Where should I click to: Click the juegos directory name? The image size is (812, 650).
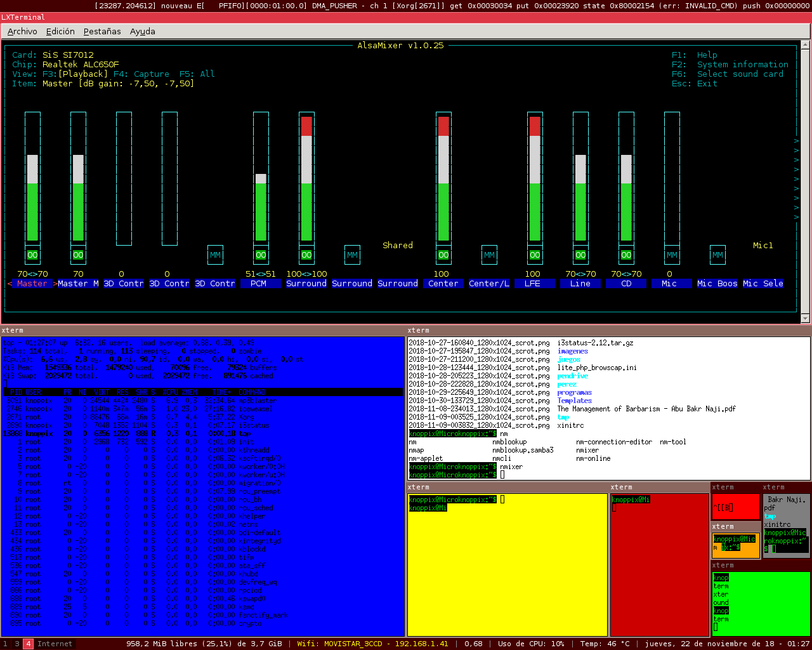click(569, 360)
